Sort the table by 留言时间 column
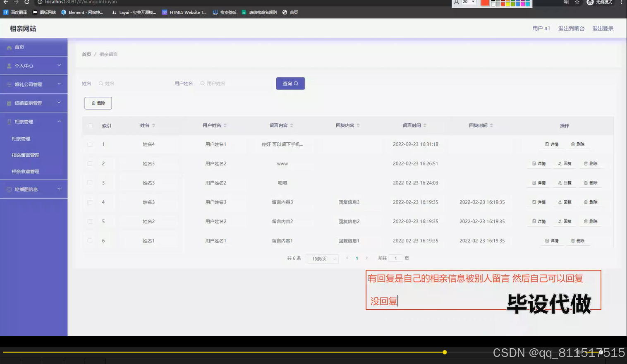 click(425, 125)
